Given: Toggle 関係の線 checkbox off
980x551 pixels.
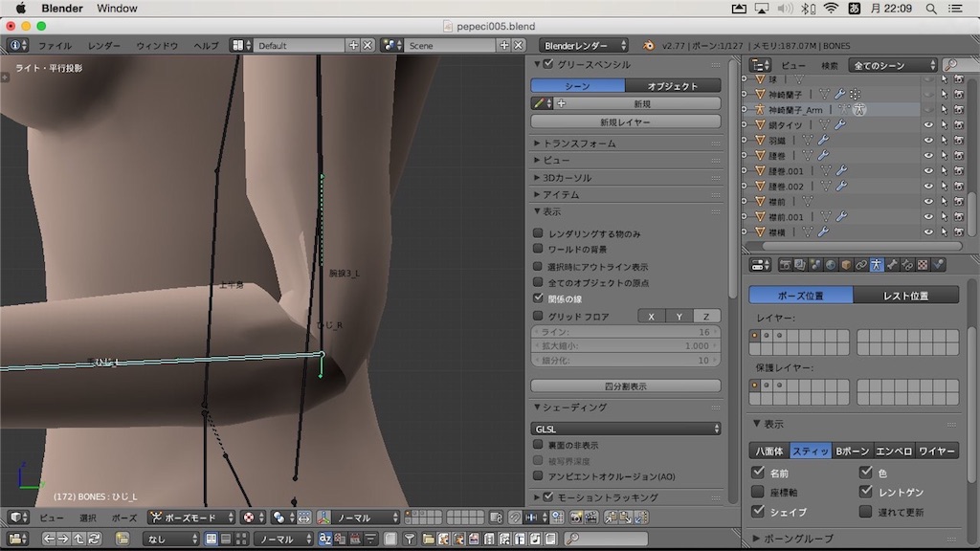Looking at the screenshot, I should pos(538,298).
